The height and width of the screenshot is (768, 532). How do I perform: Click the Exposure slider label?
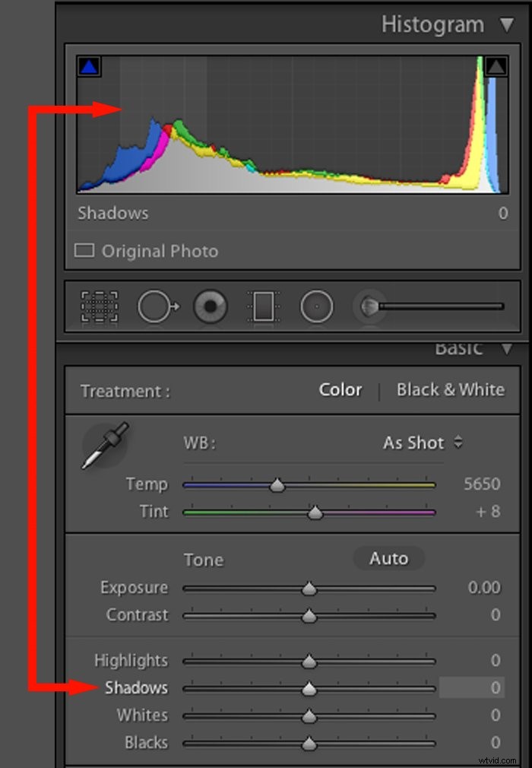click(134, 587)
